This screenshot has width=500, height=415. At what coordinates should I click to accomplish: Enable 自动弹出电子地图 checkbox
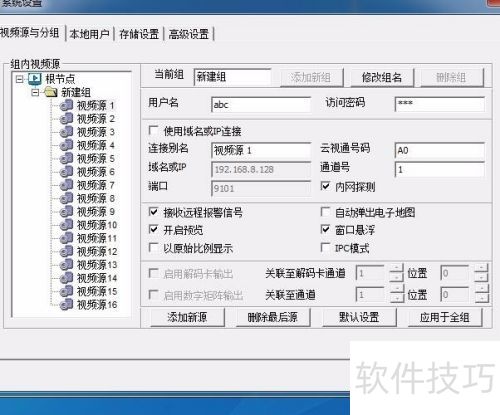click(325, 212)
